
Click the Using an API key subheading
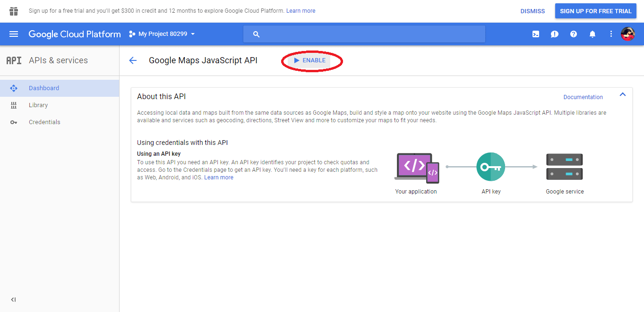point(159,154)
